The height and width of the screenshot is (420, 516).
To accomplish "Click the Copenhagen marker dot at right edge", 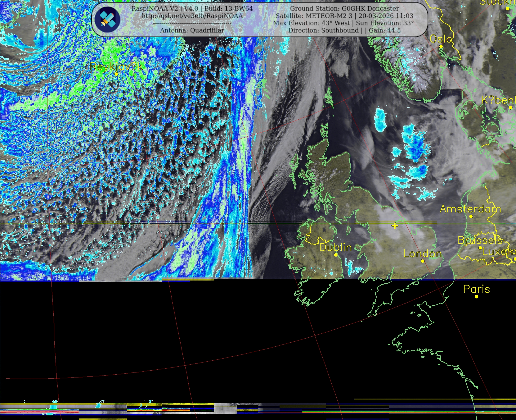I will point(510,108).
